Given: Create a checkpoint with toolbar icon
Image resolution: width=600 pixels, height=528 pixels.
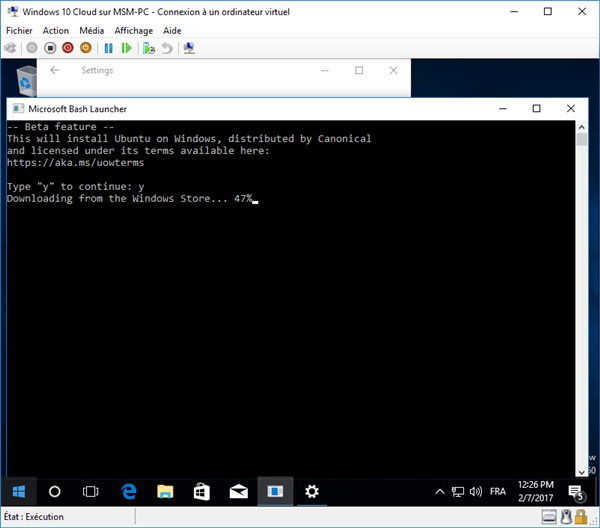Looking at the screenshot, I should (x=149, y=47).
